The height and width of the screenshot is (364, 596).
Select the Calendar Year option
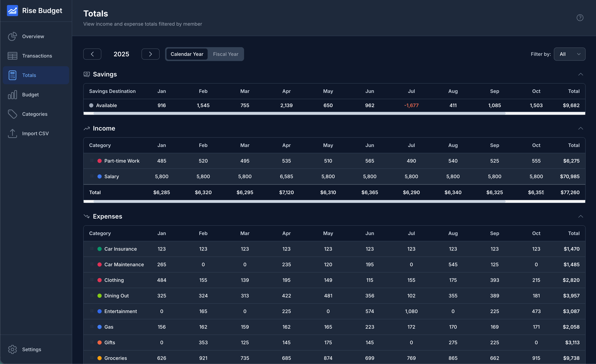coord(187,54)
